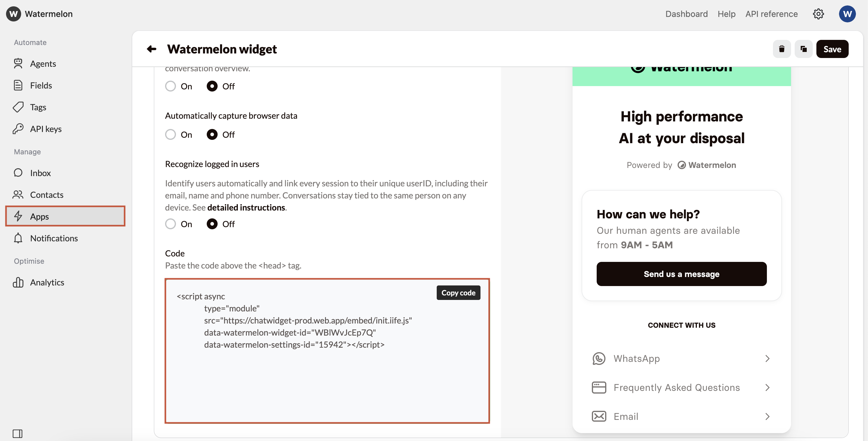Screen dimensions: 868x441
Task: Copy the widget embed code
Action: tap(458, 292)
